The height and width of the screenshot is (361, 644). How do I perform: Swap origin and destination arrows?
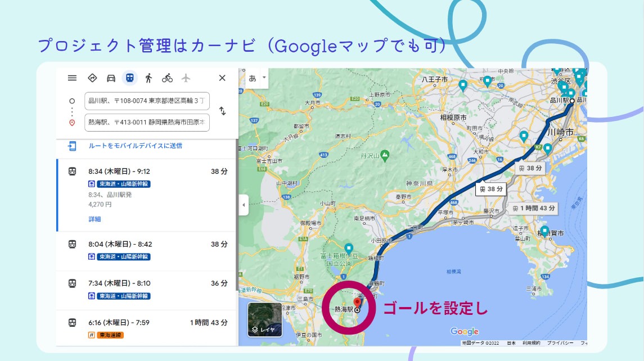(x=222, y=111)
